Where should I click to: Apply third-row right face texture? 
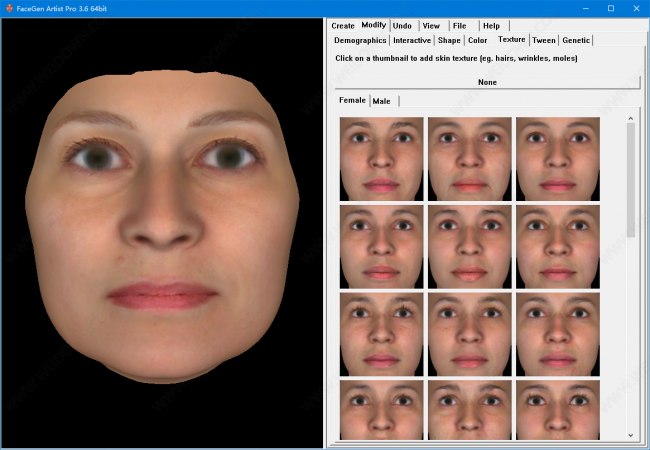pos(557,334)
